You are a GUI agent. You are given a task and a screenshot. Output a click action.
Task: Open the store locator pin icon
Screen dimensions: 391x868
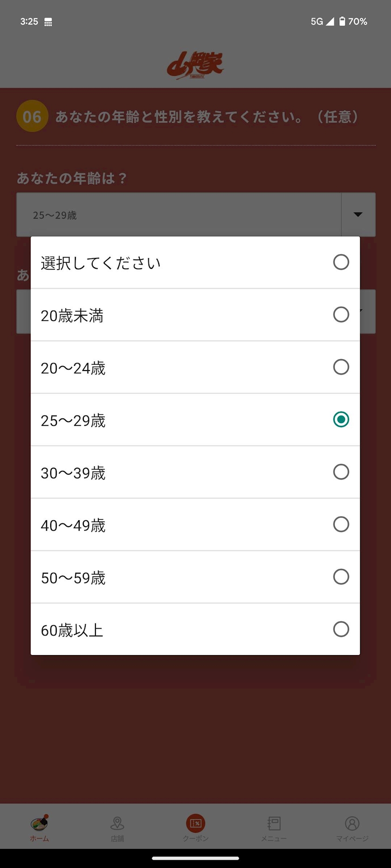pyautogui.click(x=117, y=823)
